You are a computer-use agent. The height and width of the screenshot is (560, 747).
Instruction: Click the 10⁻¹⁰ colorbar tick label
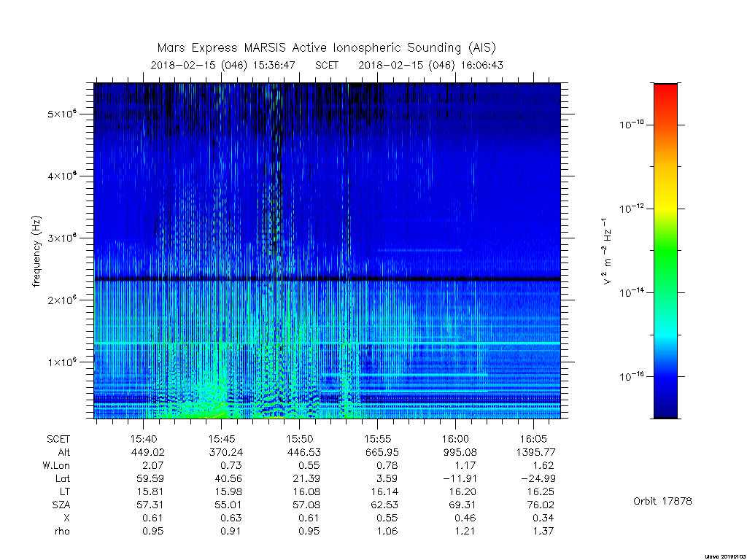coord(632,125)
